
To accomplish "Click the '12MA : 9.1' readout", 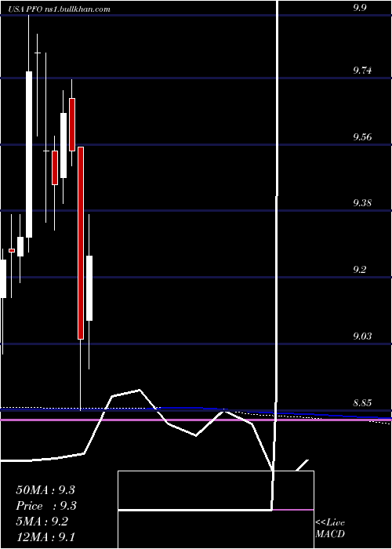I will click(x=45, y=536).
